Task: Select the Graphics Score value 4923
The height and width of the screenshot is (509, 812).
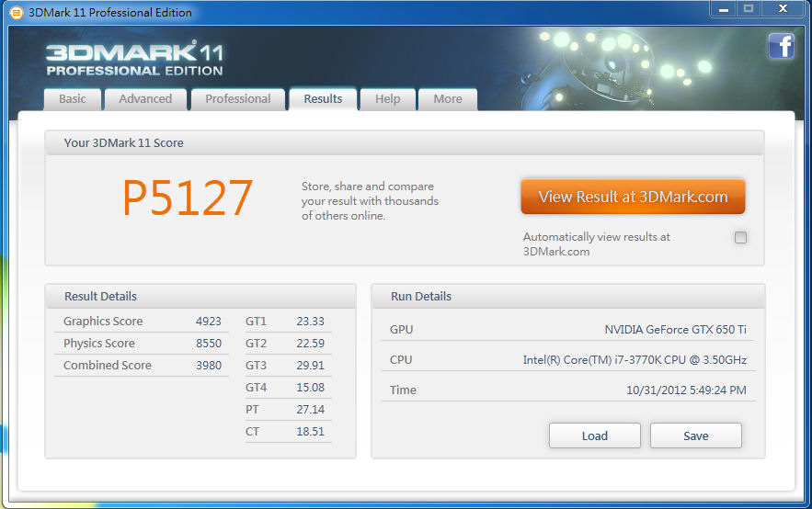Action: [208, 322]
